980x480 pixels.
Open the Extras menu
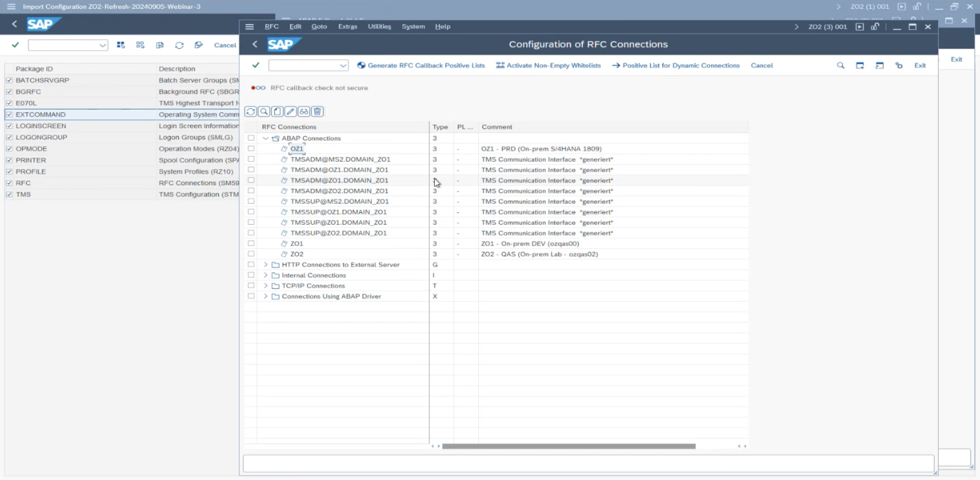pyautogui.click(x=348, y=27)
